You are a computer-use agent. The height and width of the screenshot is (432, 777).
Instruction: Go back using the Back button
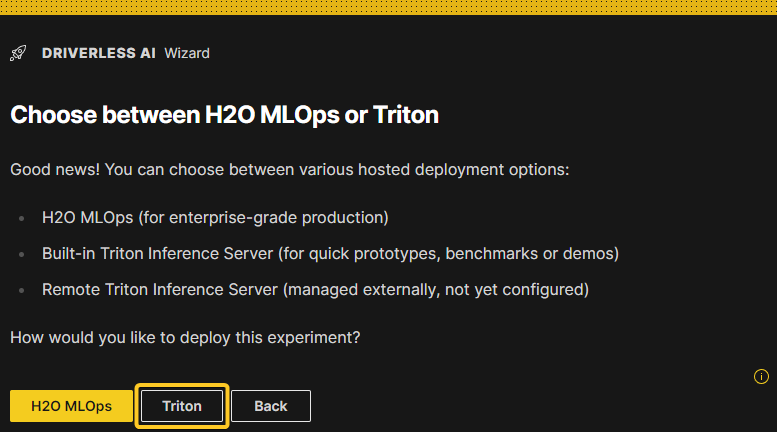(x=271, y=406)
